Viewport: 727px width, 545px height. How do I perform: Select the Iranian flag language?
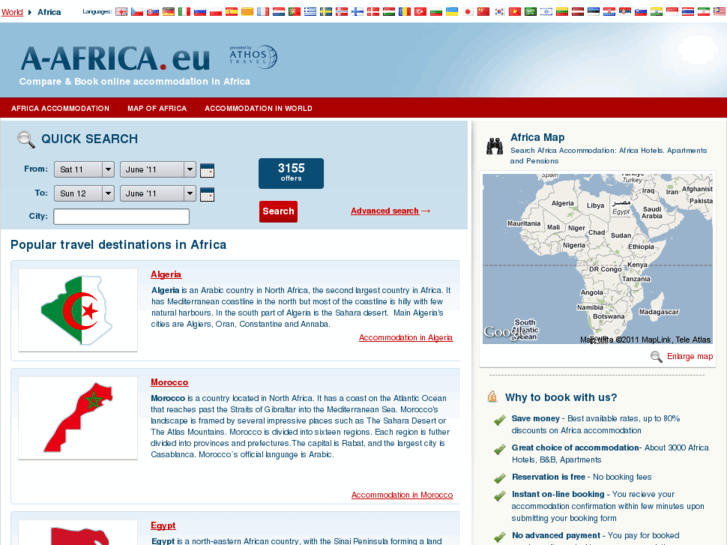[x=704, y=12]
